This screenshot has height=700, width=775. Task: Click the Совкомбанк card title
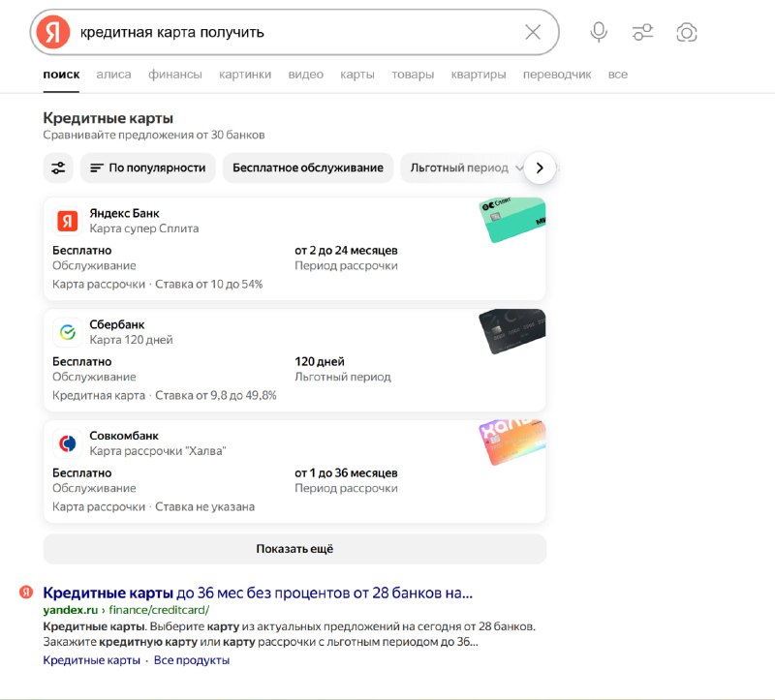pos(124,436)
